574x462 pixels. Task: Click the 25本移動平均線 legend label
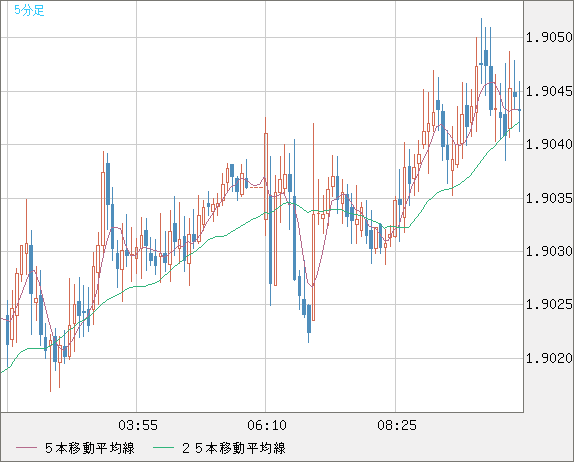(234, 448)
